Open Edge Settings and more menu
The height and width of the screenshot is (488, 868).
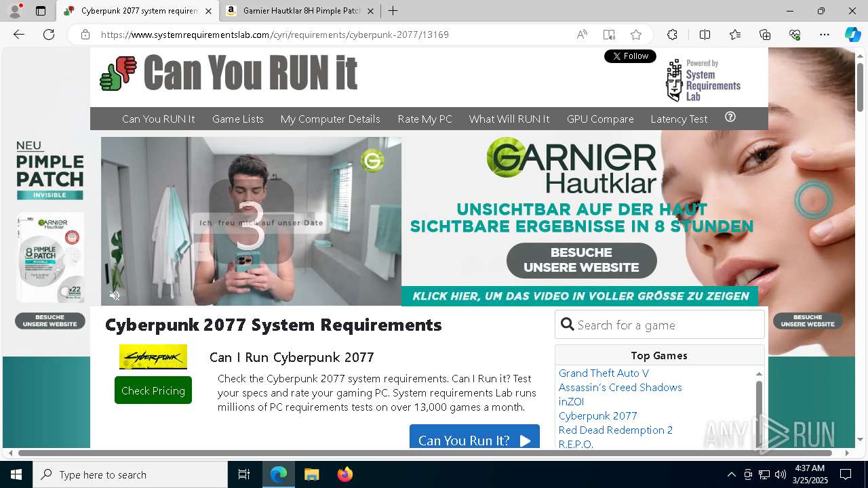tap(825, 35)
